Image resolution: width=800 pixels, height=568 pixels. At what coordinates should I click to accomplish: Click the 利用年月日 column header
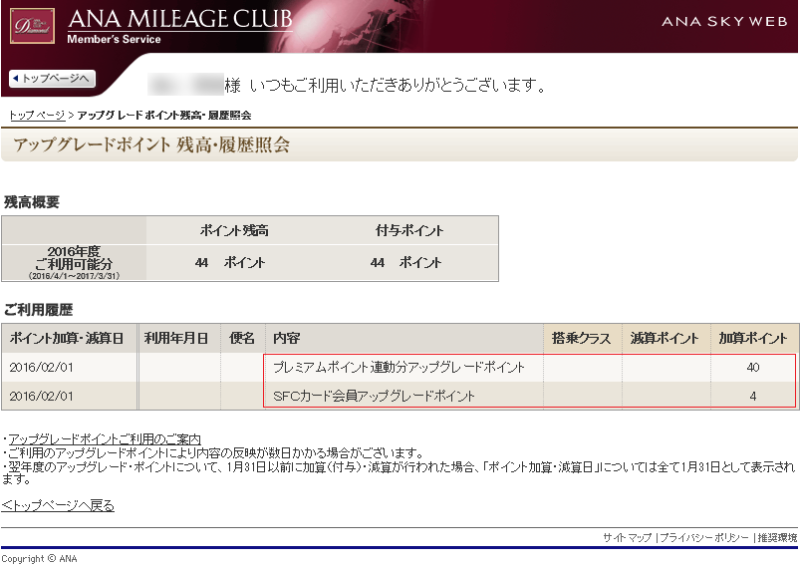click(176, 338)
